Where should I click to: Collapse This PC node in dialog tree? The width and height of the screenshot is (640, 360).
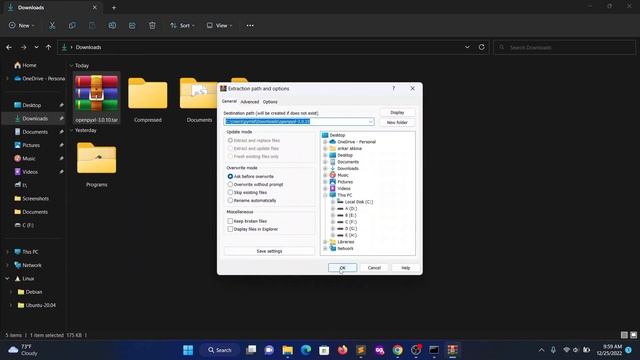pos(325,195)
